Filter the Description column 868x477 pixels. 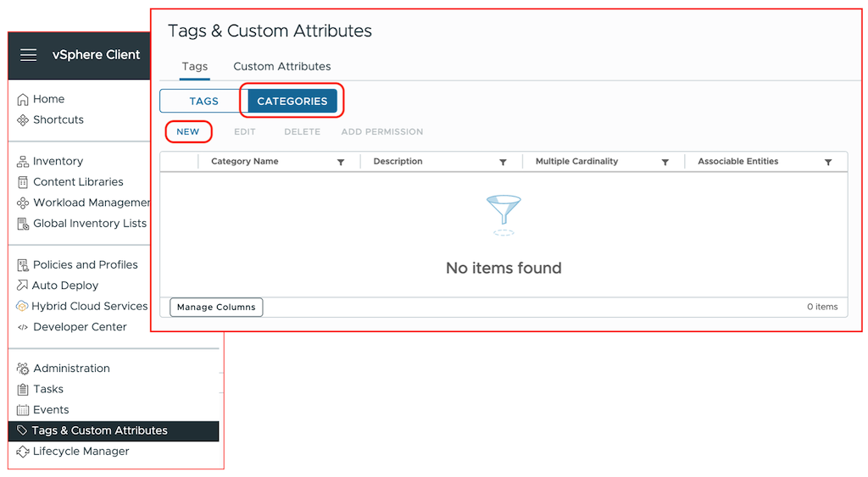coord(504,162)
